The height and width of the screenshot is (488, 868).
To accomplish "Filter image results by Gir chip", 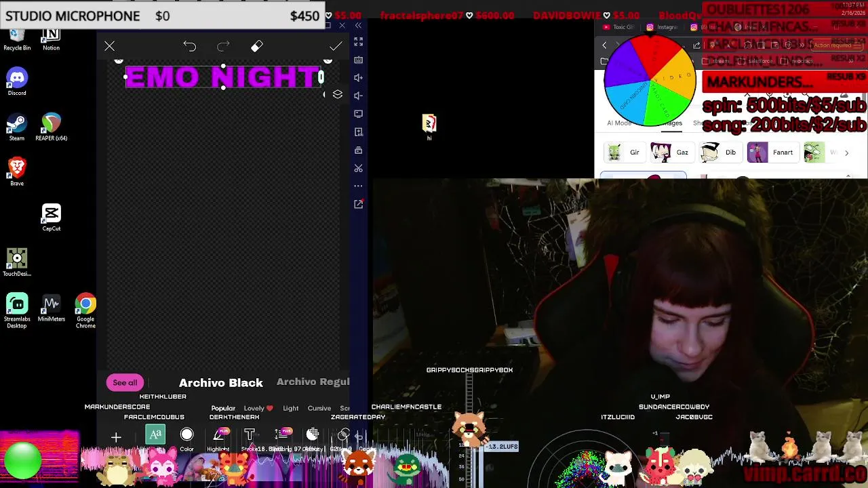I will tap(625, 152).
